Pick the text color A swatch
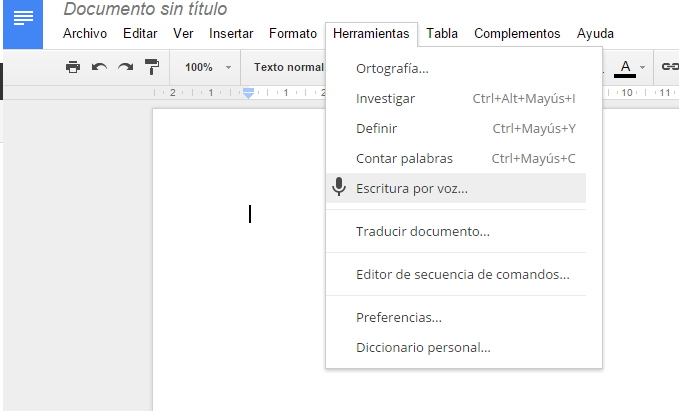Screen dimensions: 679x411 625,67
